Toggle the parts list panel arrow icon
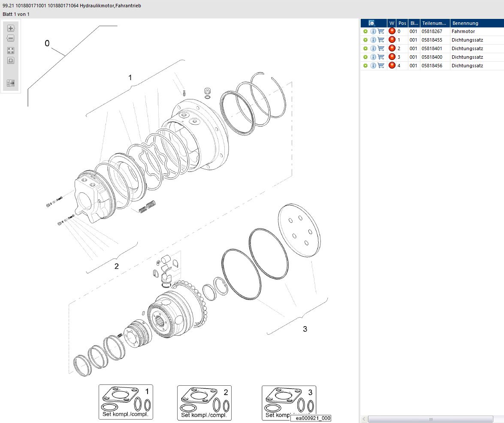This screenshot has width=504, height=423. coord(11,83)
